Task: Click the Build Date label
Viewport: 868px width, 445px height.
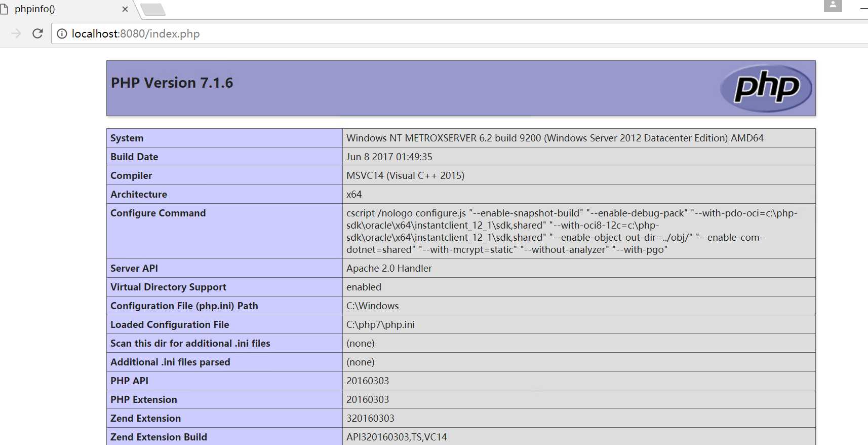Action: click(134, 157)
